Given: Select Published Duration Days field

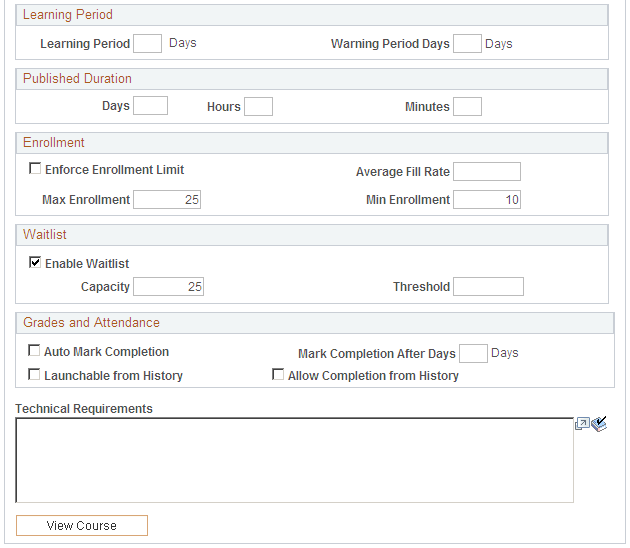Looking at the screenshot, I should [151, 106].
